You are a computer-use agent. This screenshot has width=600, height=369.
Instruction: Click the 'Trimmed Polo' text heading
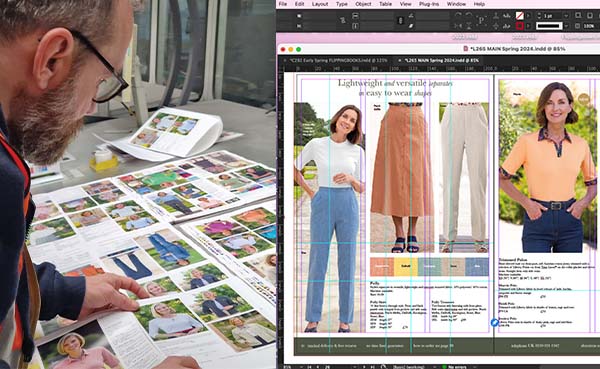(513, 260)
